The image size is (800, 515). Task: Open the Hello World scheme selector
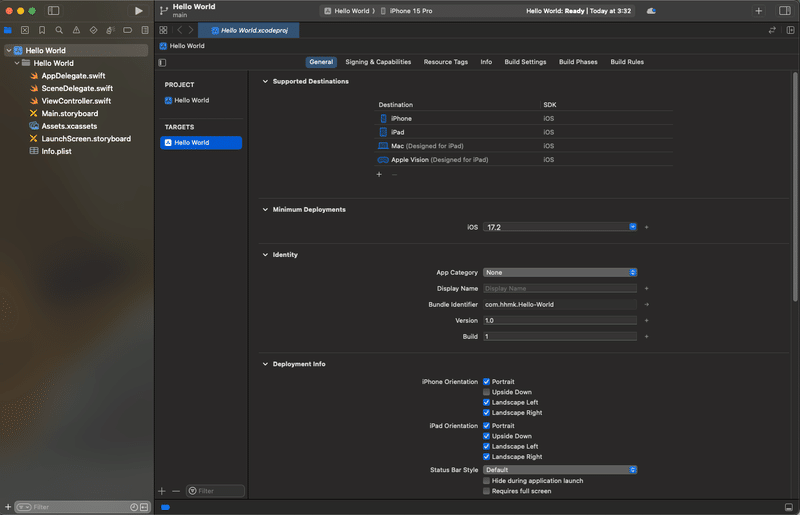coord(347,11)
